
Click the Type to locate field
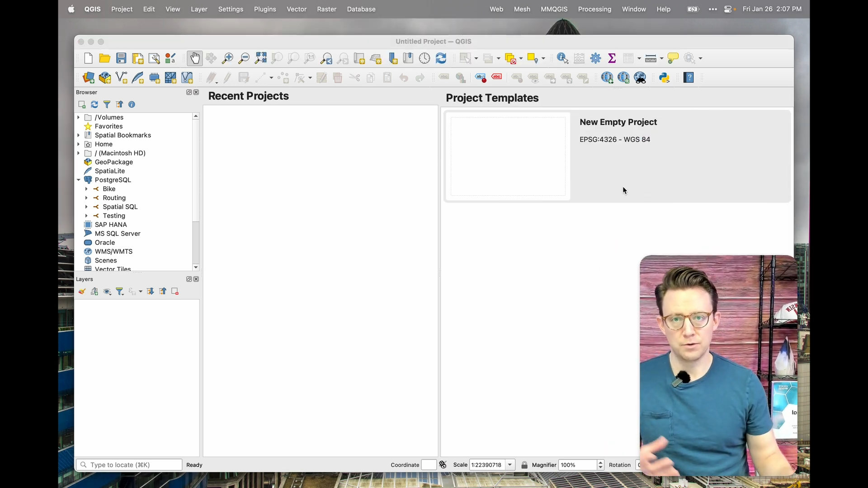129,465
